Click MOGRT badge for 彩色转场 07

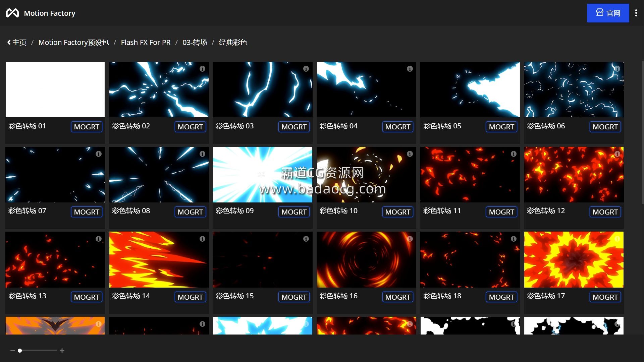[x=87, y=212]
